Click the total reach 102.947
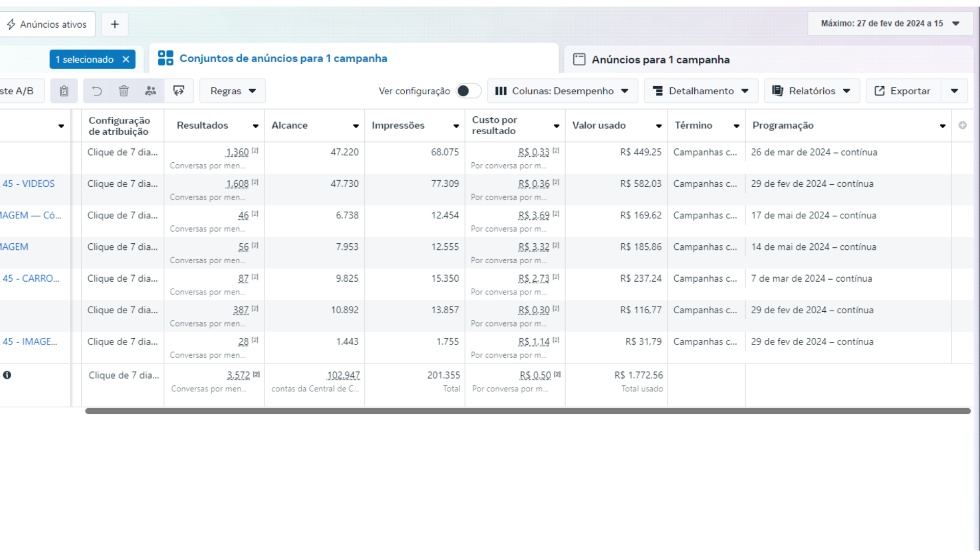This screenshot has height=551, width=980. click(344, 375)
